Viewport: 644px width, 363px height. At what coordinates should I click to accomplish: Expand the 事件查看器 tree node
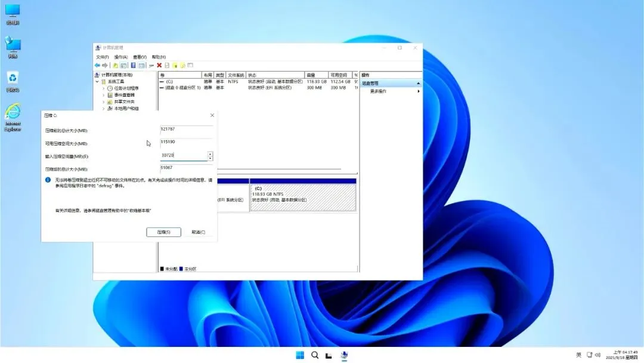104,95
